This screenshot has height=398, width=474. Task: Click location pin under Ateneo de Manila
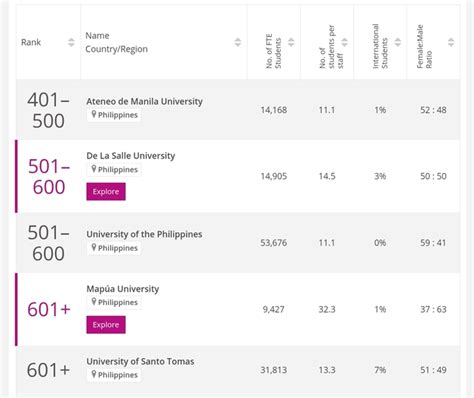click(x=94, y=114)
